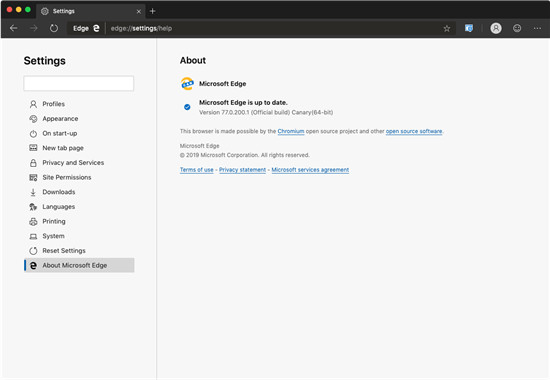Follow the Chromium hyperlink

pyautogui.click(x=291, y=131)
